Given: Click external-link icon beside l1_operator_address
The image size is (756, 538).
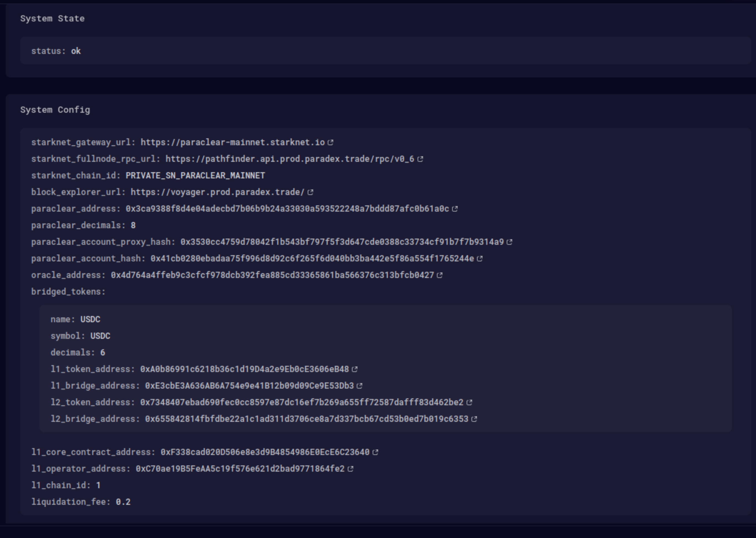Looking at the screenshot, I should coord(350,469).
